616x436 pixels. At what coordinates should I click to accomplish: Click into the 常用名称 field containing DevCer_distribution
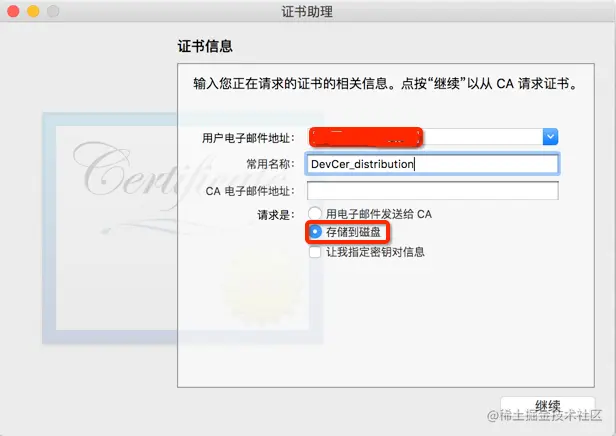point(432,164)
